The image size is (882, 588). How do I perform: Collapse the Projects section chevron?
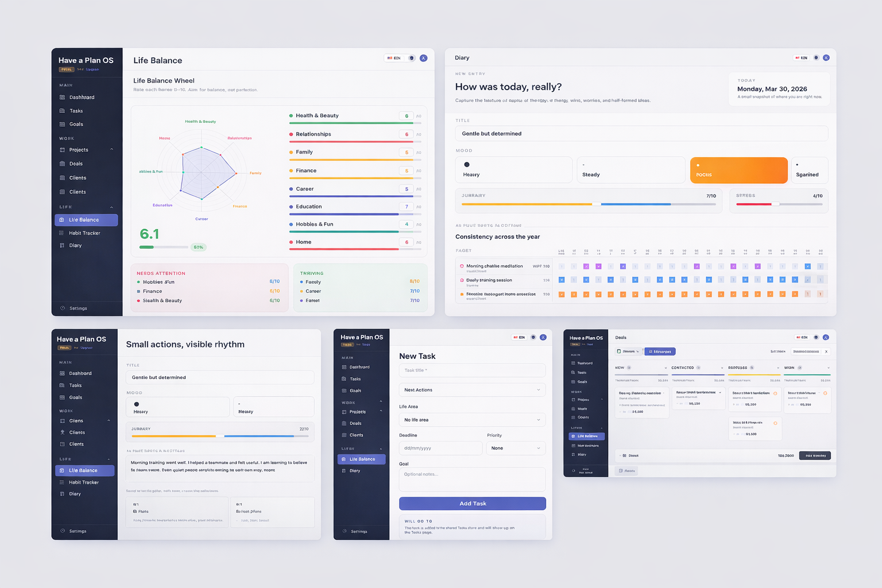(x=111, y=150)
